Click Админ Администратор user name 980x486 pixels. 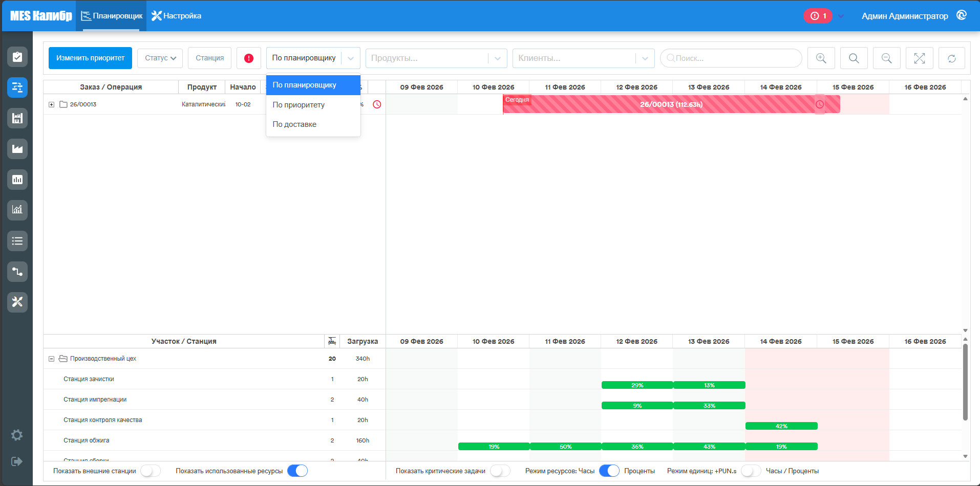click(x=905, y=16)
